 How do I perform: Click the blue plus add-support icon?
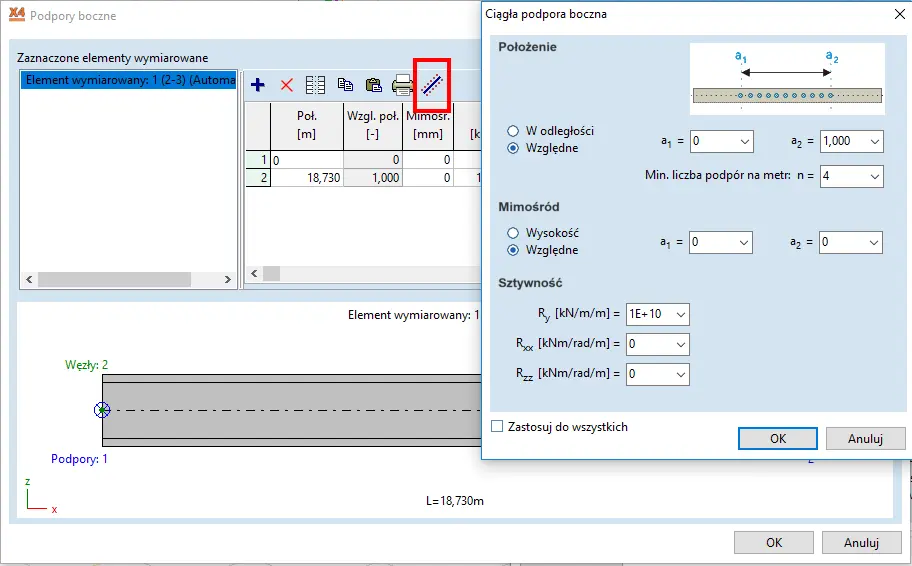tap(257, 85)
